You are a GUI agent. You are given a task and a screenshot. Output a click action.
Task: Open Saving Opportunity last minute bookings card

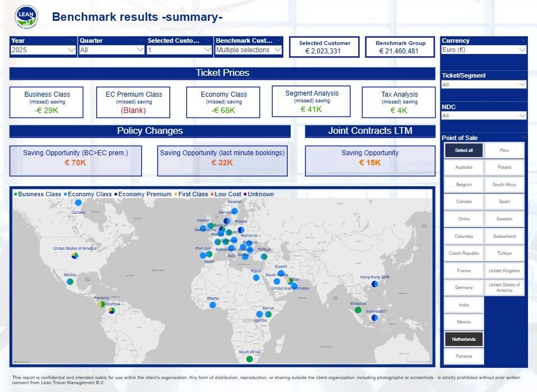[222, 161]
